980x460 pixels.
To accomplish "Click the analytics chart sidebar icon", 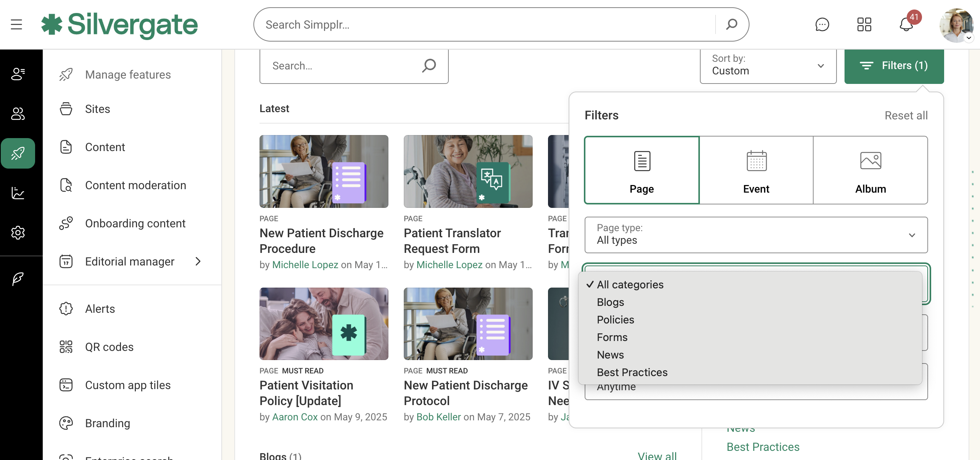I will [x=18, y=193].
